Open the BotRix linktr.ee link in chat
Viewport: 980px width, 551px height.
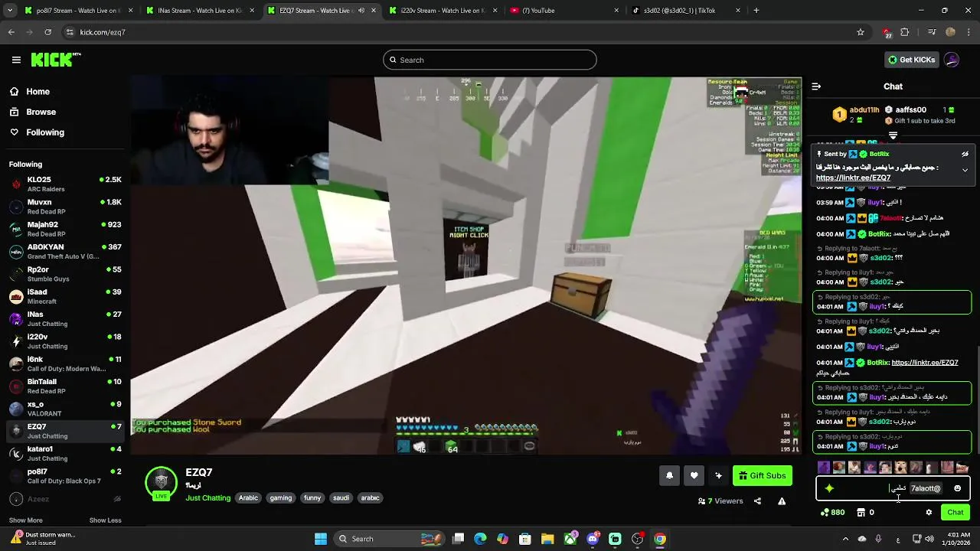pos(925,363)
